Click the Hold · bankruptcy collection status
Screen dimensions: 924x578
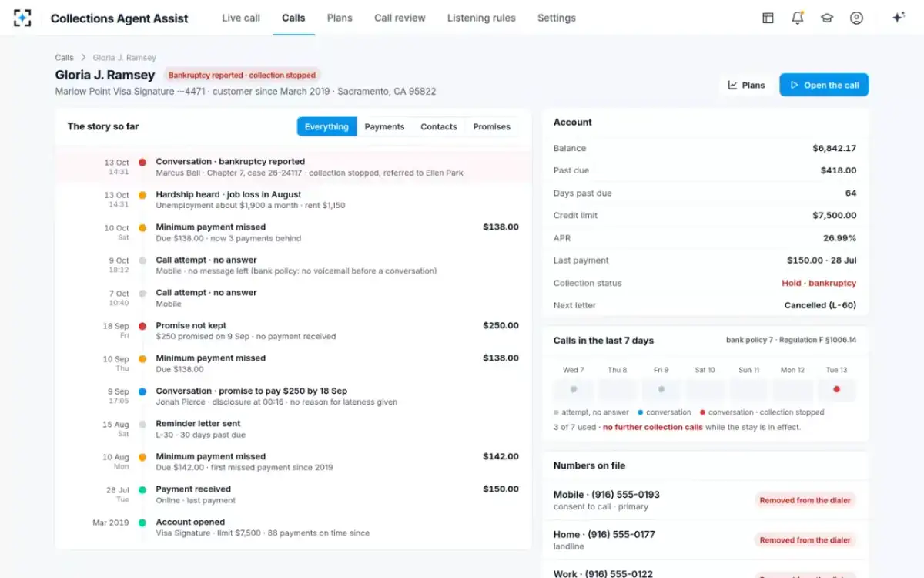(x=819, y=283)
